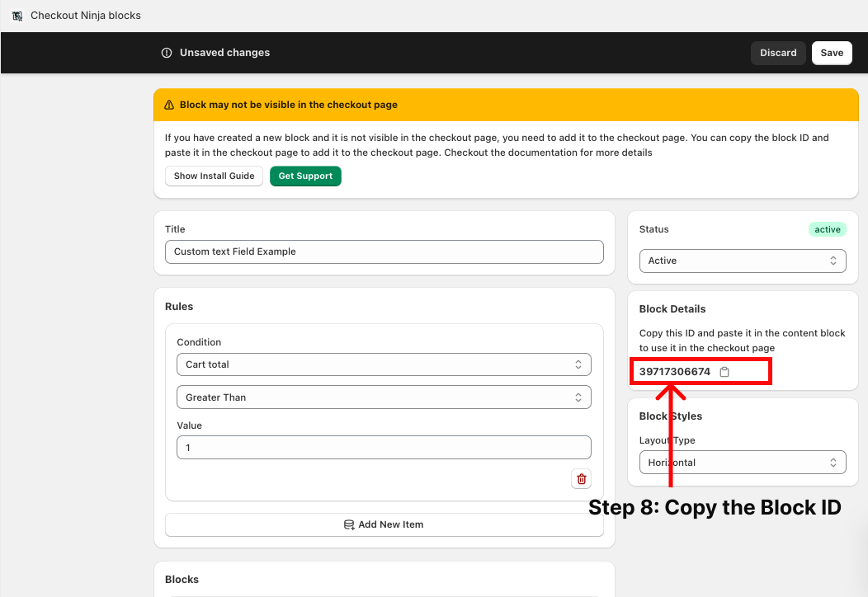Click the Checkout Ninja blocks page title

86,16
